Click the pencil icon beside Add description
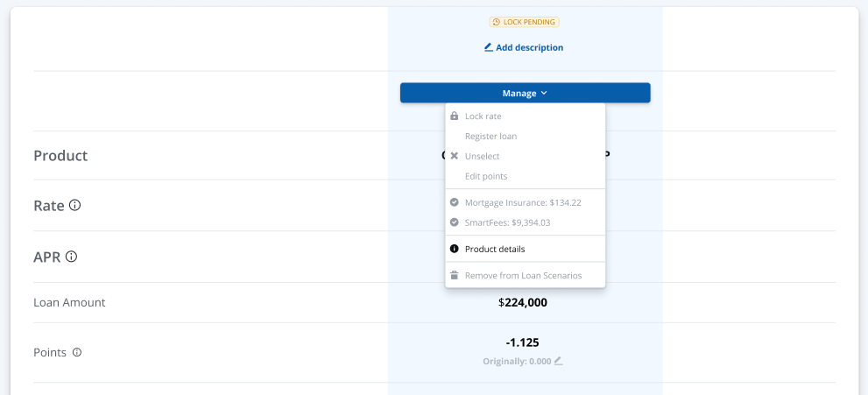868x395 pixels. point(489,47)
